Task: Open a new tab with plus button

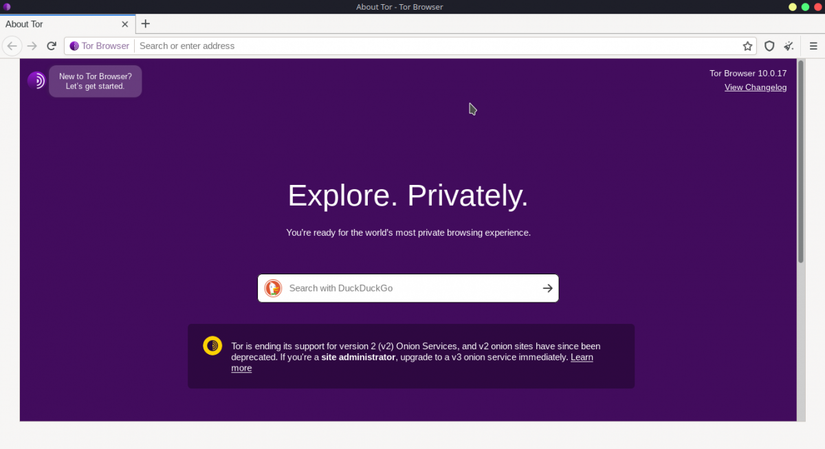Action: [146, 24]
